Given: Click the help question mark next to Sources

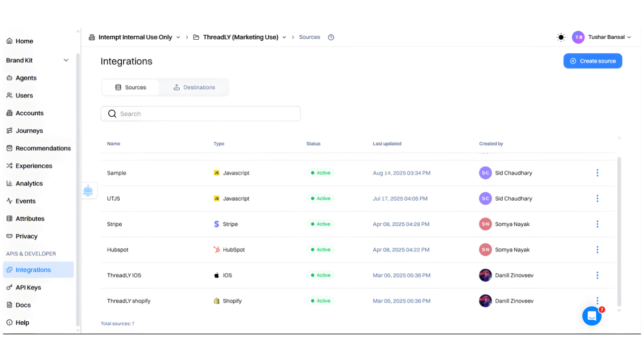Looking at the screenshot, I should (331, 37).
